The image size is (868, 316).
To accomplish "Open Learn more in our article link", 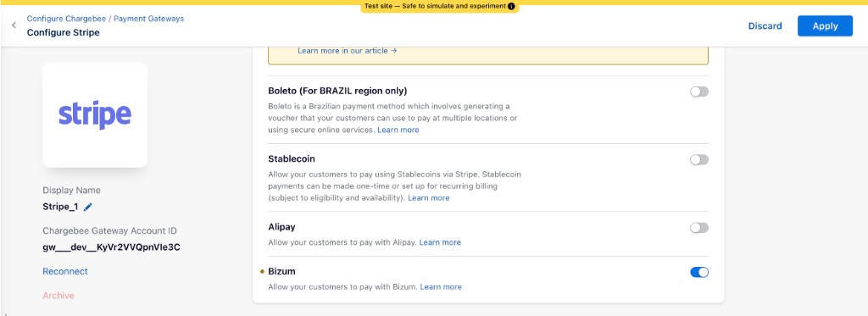I will click(x=347, y=50).
